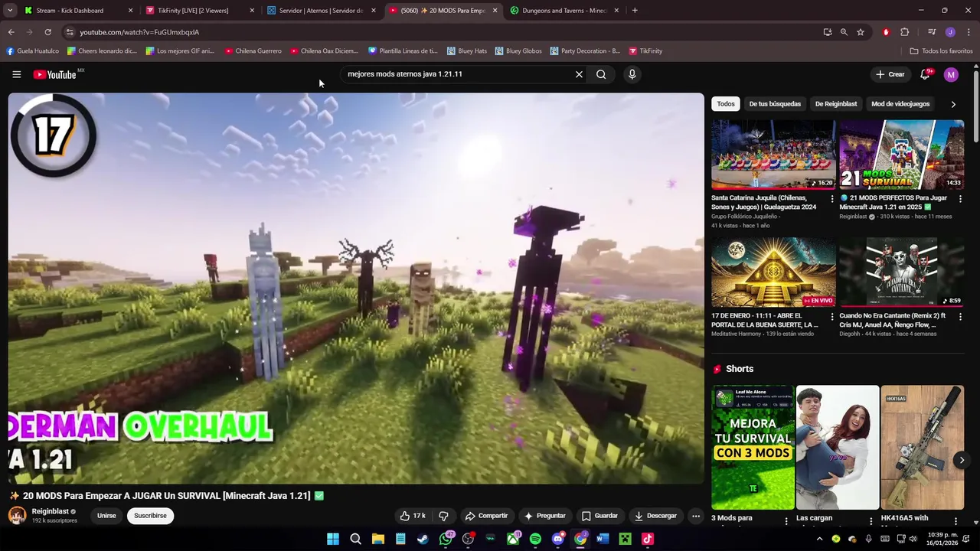Open WhatsApp from the taskbar
980x551 pixels.
[446, 539]
